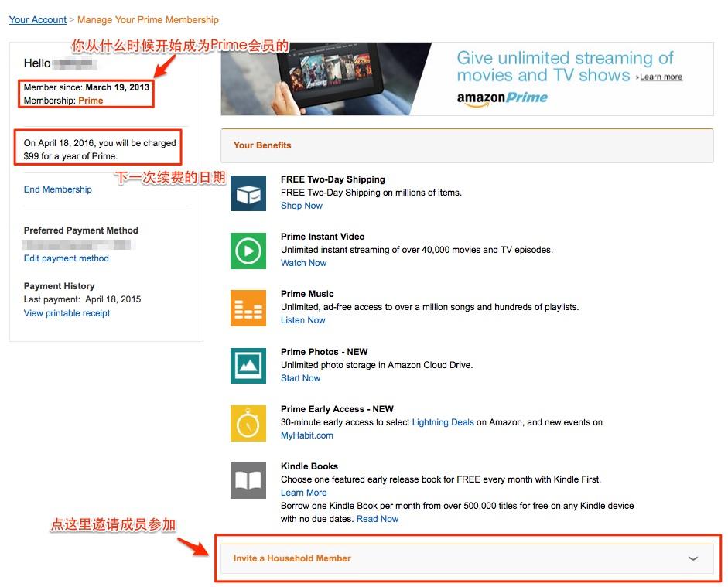This screenshot has width=728, height=587.
Task: Click the Prime Early Access stopwatch icon
Action: pyautogui.click(x=248, y=423)
